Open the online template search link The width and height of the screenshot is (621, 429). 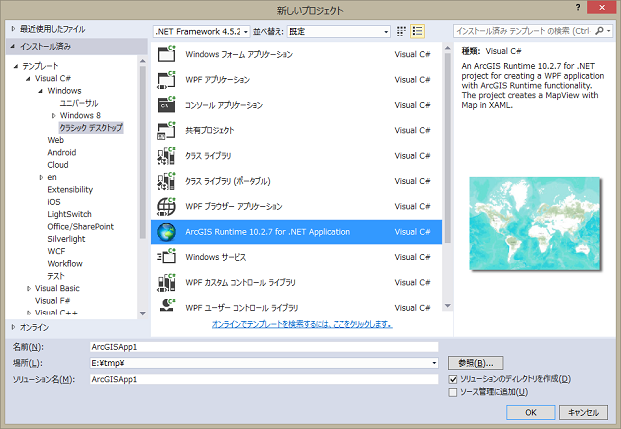coord(302,324)
